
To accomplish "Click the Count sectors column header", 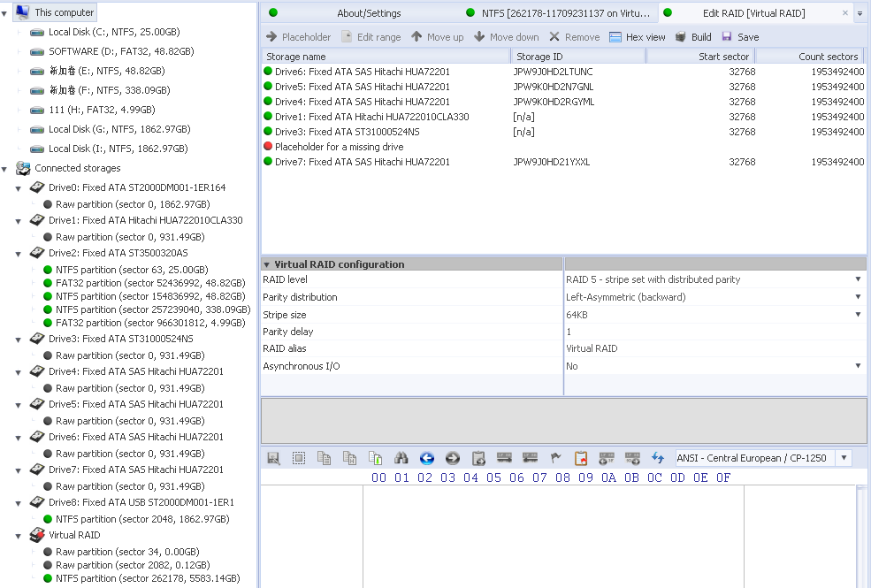I will point(810,56).
